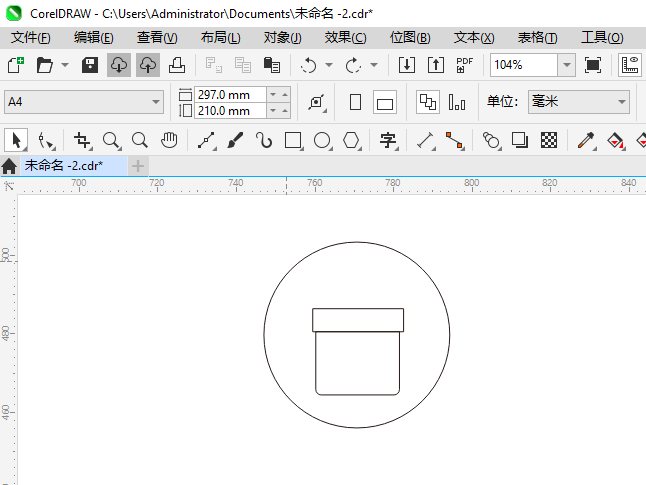This screenshot has height=485, width=646.
Task: Select the Shape edit tool
Action: (46, 141)
